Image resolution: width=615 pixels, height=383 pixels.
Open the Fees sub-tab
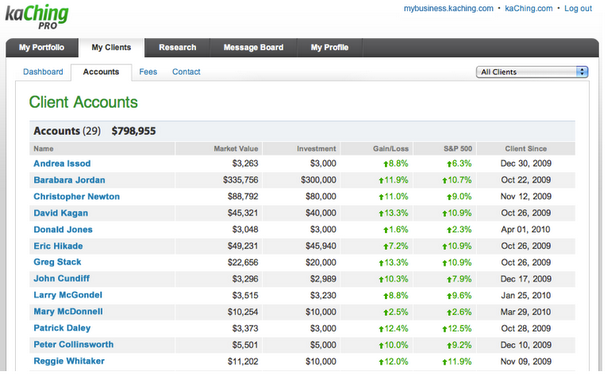[148, 72]
